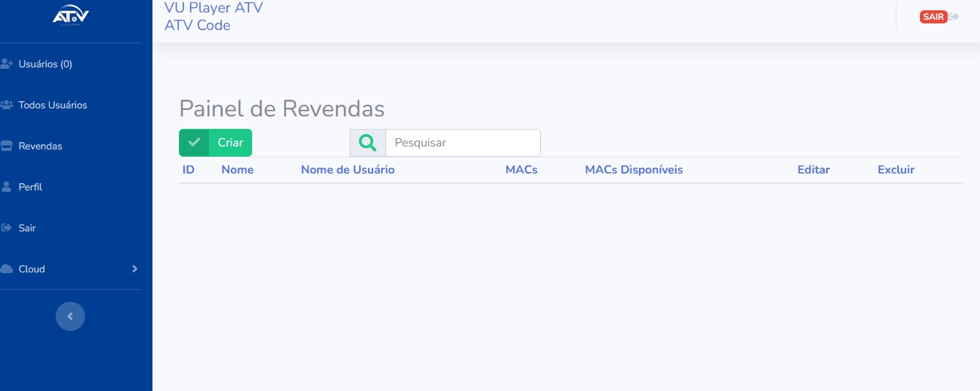Expand the Cloud menu chevron
The image size is (980, 391).
[x=135, y=269]
